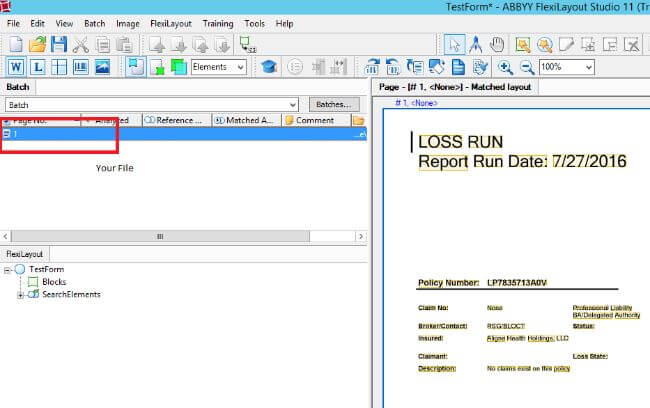
Task: Click the Copy icon in the toolbar
Action: [102, 44]
